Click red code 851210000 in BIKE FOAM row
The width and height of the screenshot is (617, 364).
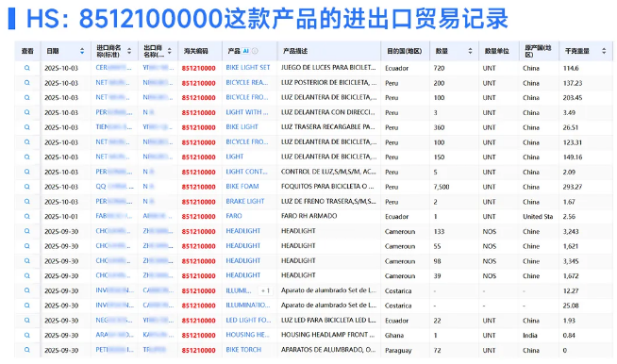199,187
